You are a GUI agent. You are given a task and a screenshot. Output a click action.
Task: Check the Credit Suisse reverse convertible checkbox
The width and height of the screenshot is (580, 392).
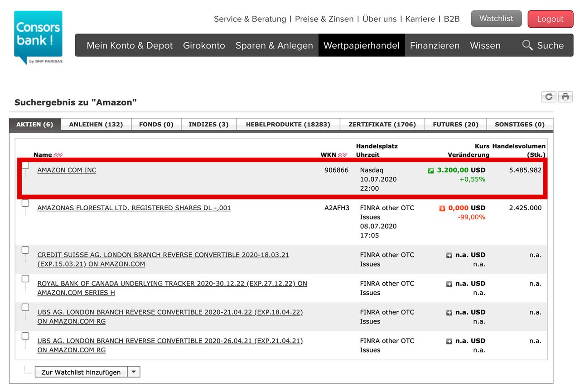(25, 250)
